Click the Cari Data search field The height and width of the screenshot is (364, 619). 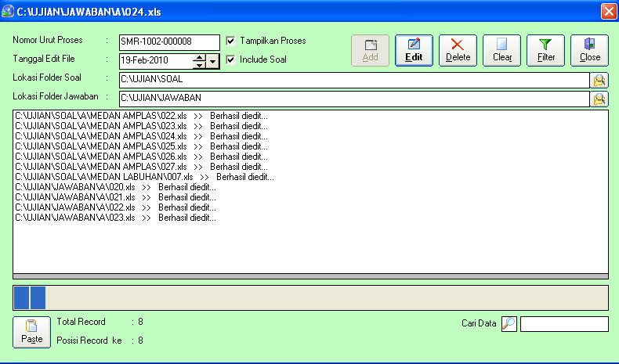pos(564,324)
